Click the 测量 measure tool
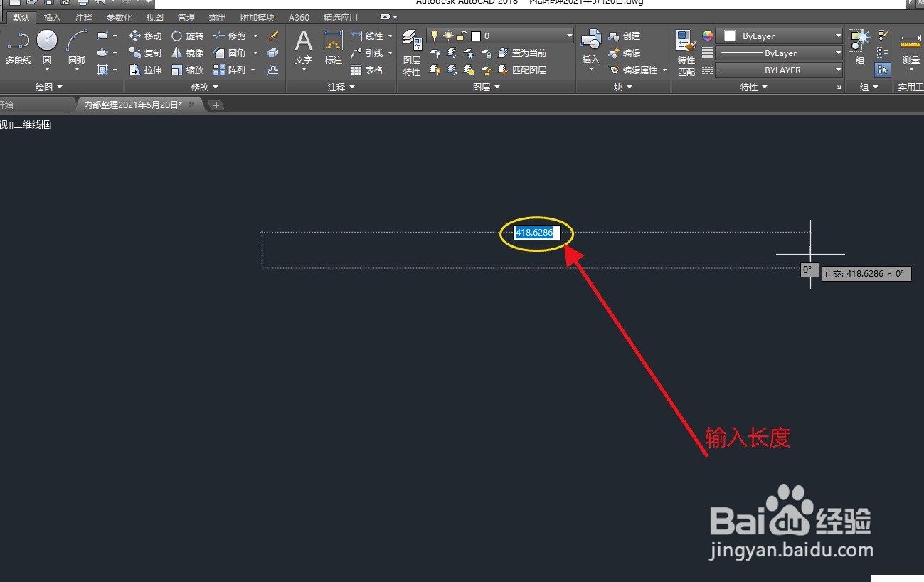 pyautogui.click(x=910, y=48)
